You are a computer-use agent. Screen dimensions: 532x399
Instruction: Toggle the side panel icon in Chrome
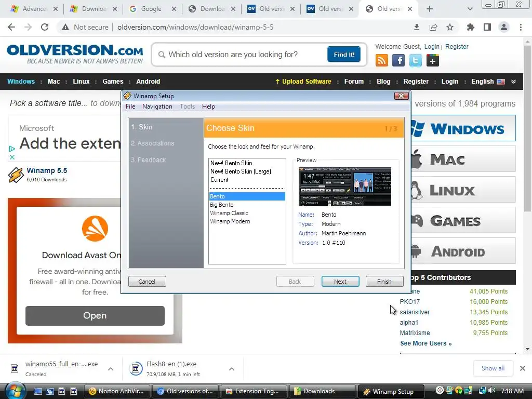pyautogui.click(x=487, y=27)
